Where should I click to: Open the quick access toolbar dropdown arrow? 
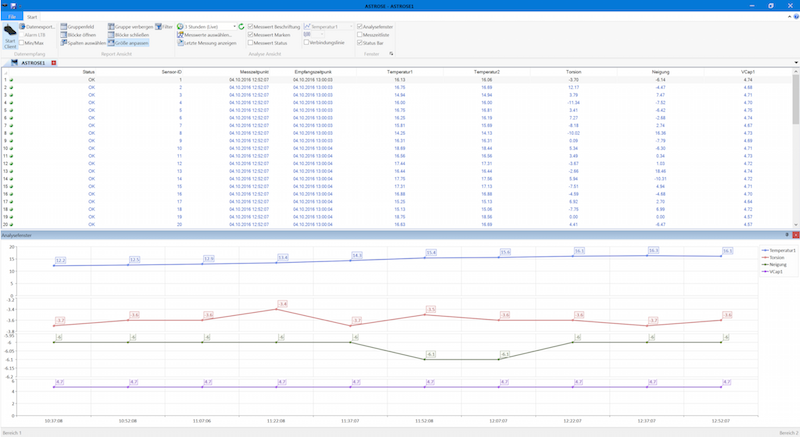[20, 6]
